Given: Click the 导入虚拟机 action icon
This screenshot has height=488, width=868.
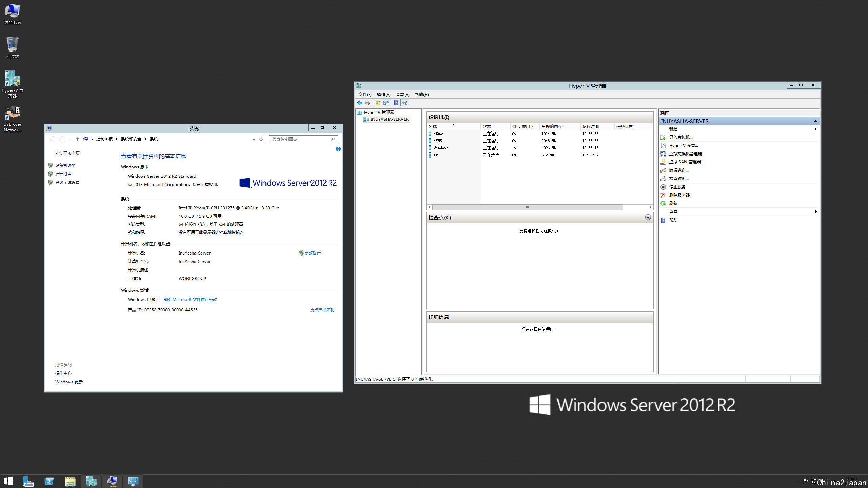Looking at the screenshot, I should tap(663, 137).
